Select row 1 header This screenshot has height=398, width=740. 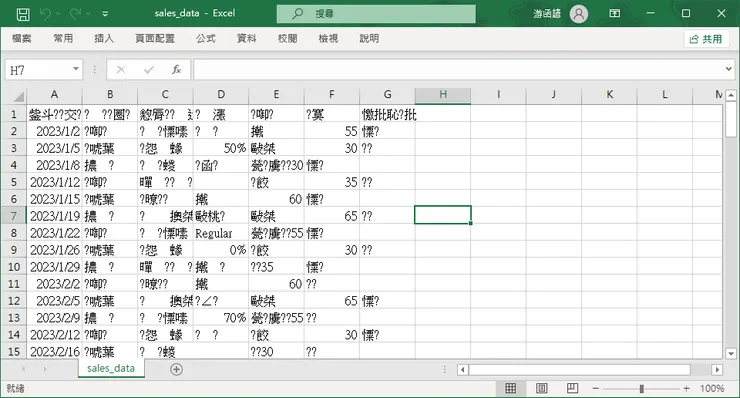(x=14, y=114)
